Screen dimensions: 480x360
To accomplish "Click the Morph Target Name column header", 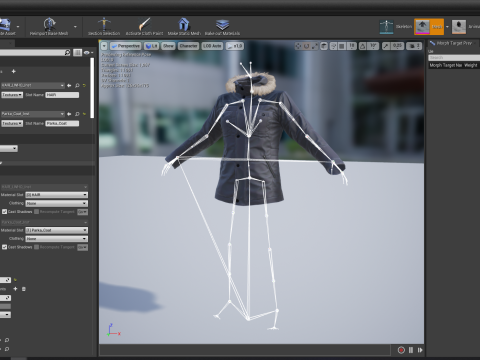I will click(446, 65).
